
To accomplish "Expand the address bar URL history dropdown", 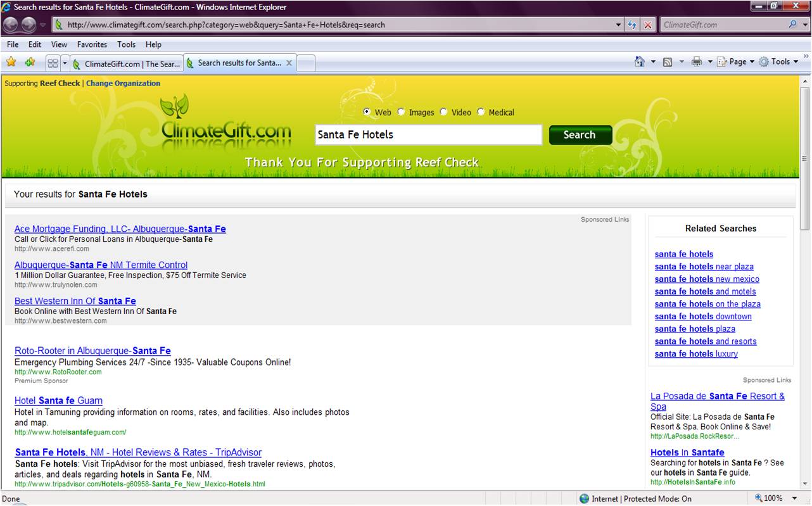I will (x=619, y=25).
